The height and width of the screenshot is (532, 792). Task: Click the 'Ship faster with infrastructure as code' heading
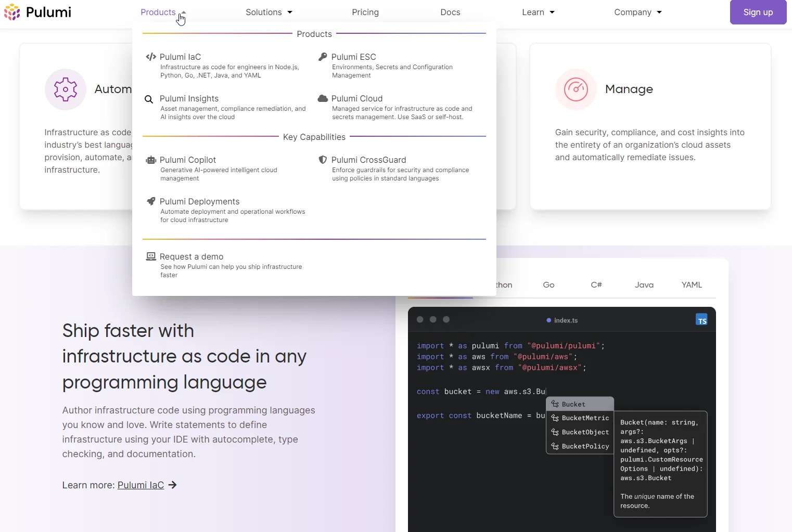point(185,356)
